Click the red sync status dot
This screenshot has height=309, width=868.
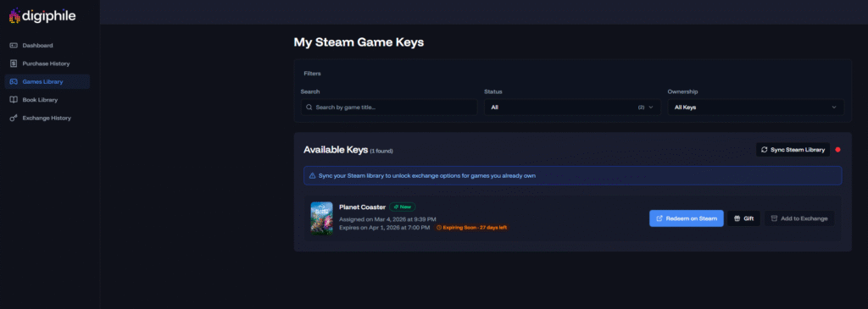(837, 150)
